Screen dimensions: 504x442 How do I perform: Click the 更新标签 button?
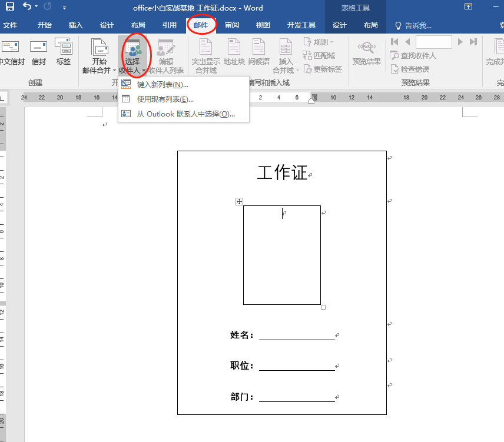(x=323, y=69)
